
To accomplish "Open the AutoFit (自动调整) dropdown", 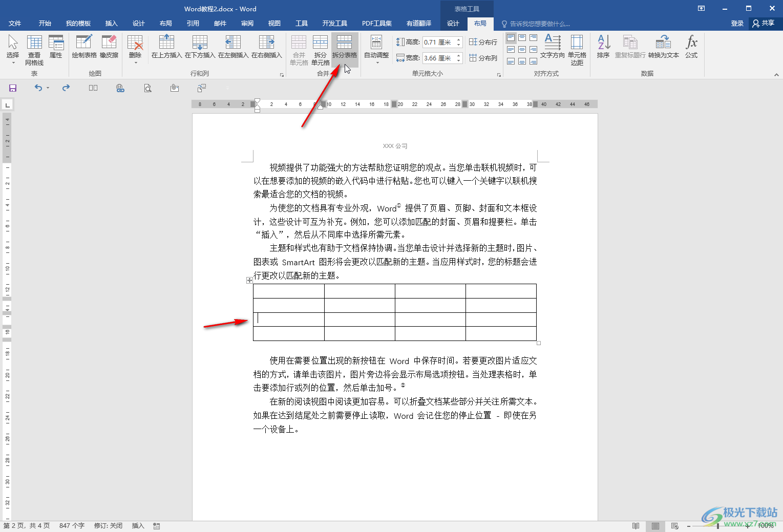I will coord(376,50).
